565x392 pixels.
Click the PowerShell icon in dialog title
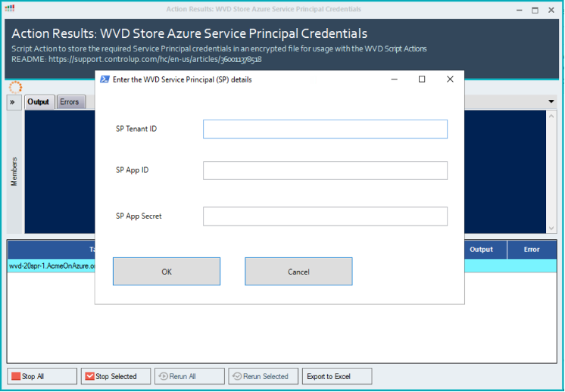tap(105, 79)
